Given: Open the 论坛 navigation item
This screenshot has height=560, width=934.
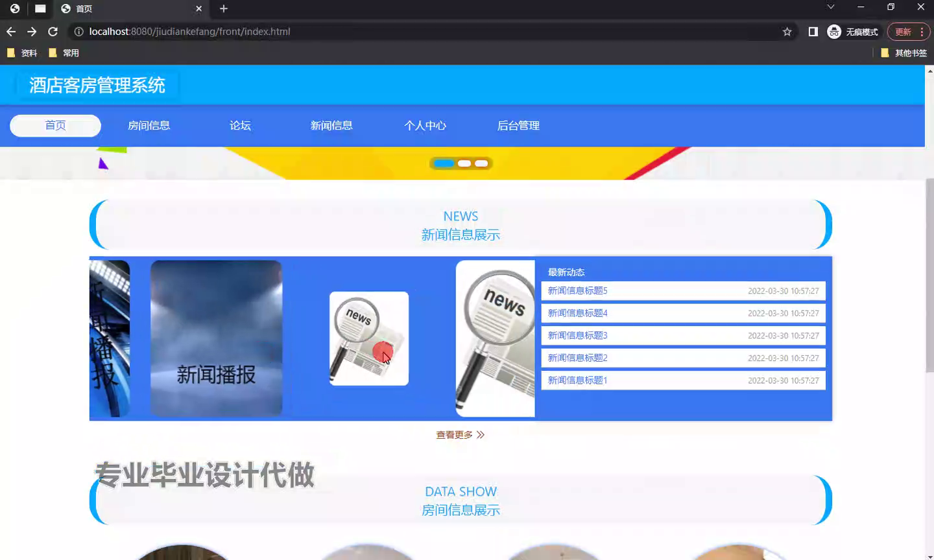Looking at the screenshot, I should point(240,126).
